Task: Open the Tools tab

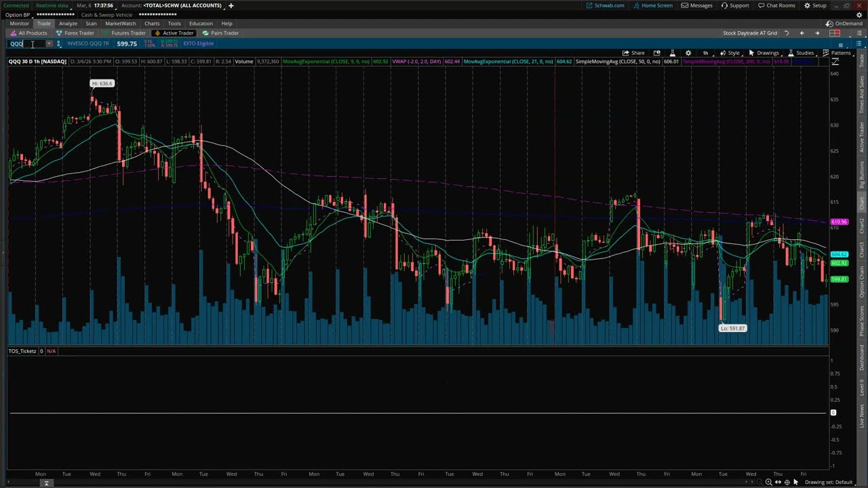Action: [174, 23]
